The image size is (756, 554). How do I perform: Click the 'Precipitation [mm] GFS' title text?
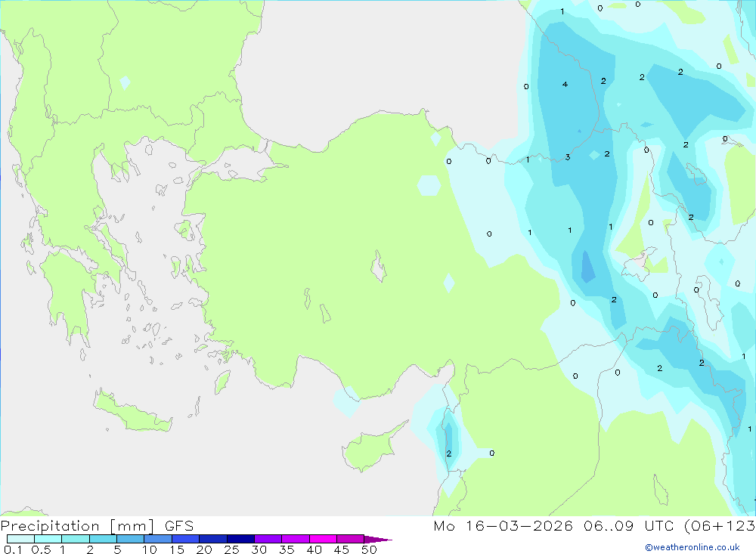[97, 525]
